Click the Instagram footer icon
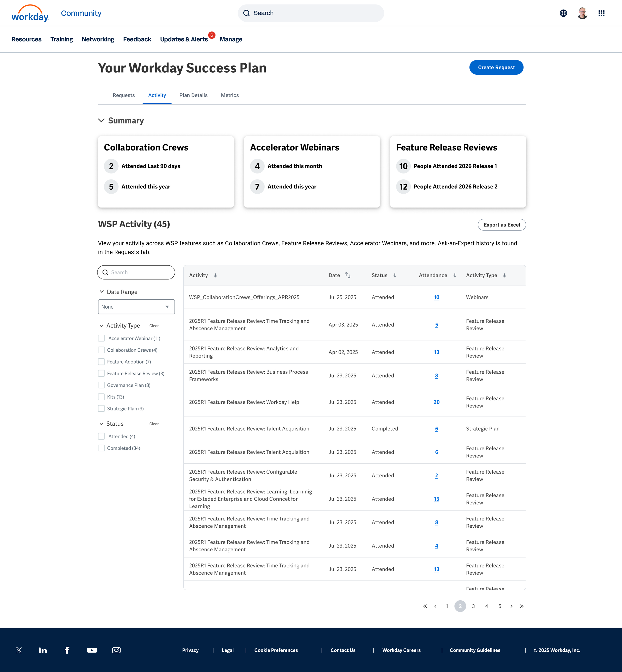This screenshot has width=622, height=672. click(x=116, y=650)
